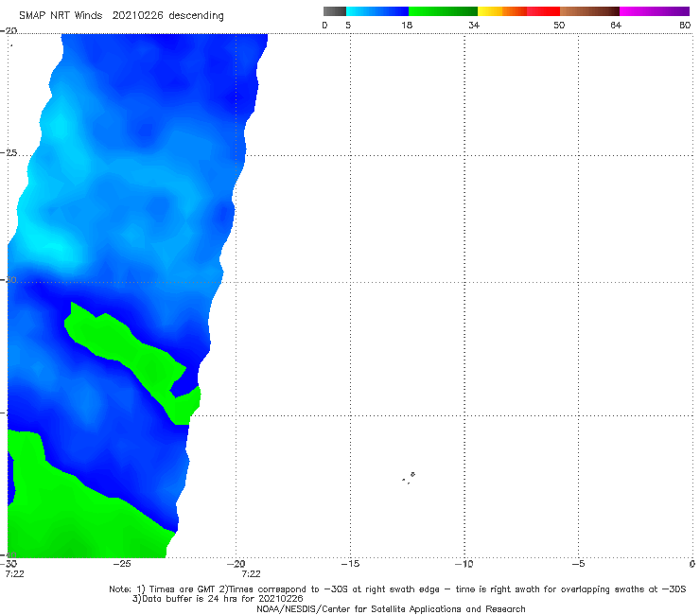Click the color bar label '34'
The width and height of the screenshot is (700, 615).
(474, 25)
